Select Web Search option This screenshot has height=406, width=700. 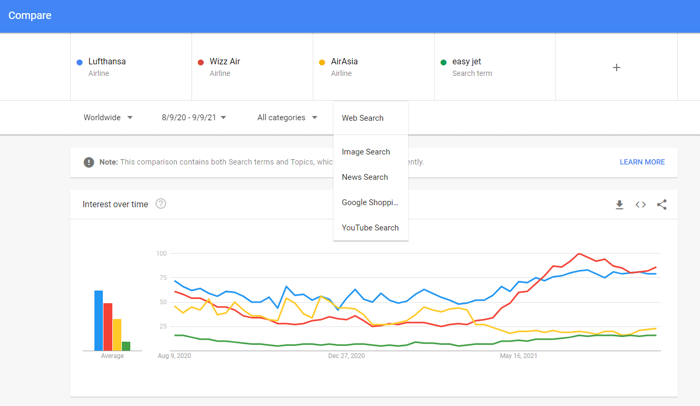[x=363, y=118]
